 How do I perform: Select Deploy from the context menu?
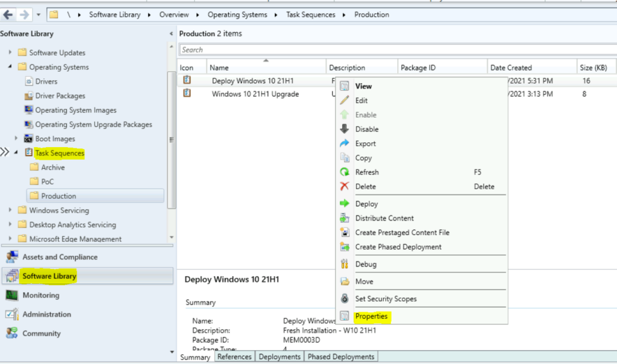366,204
